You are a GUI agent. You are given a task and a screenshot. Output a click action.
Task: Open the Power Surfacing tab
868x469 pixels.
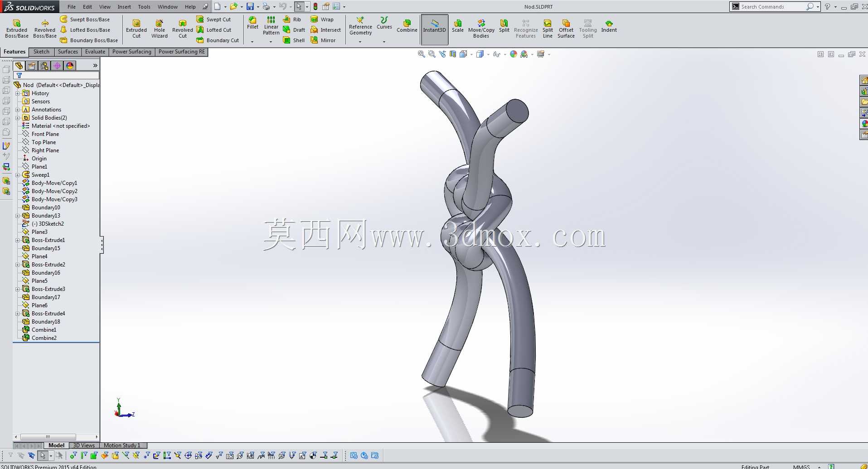132,52
